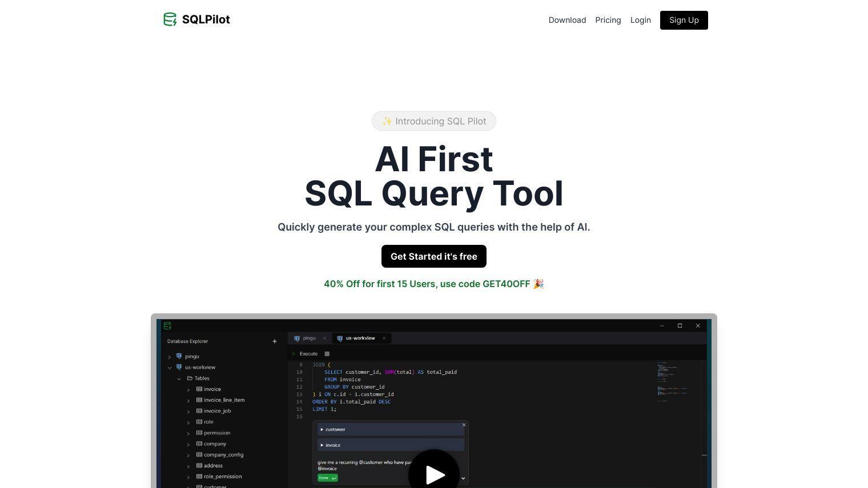Click the invoice table grid icon
The height and width of the screenshot is (488, 868).
[199, 389]
